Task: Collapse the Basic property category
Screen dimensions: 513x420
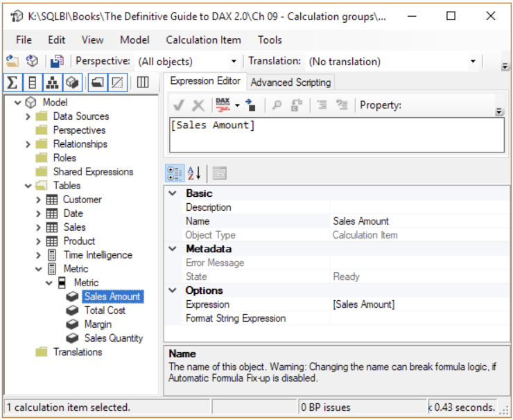Action: 173,193
